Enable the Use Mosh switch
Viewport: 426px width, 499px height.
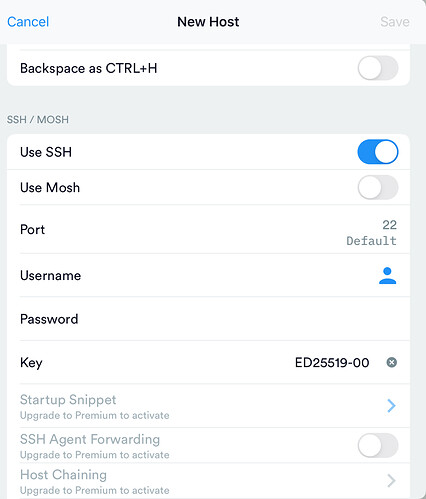coord(378,187)
